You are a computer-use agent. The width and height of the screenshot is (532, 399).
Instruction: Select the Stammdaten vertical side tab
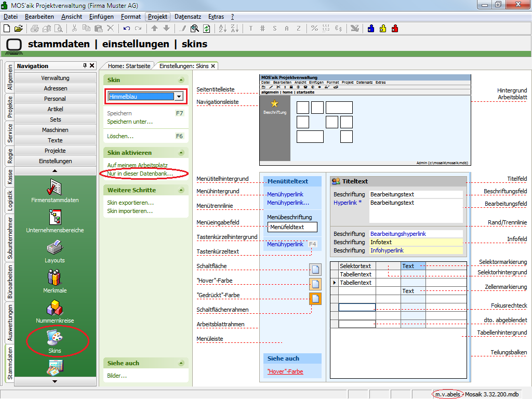[x=10, y=363]
